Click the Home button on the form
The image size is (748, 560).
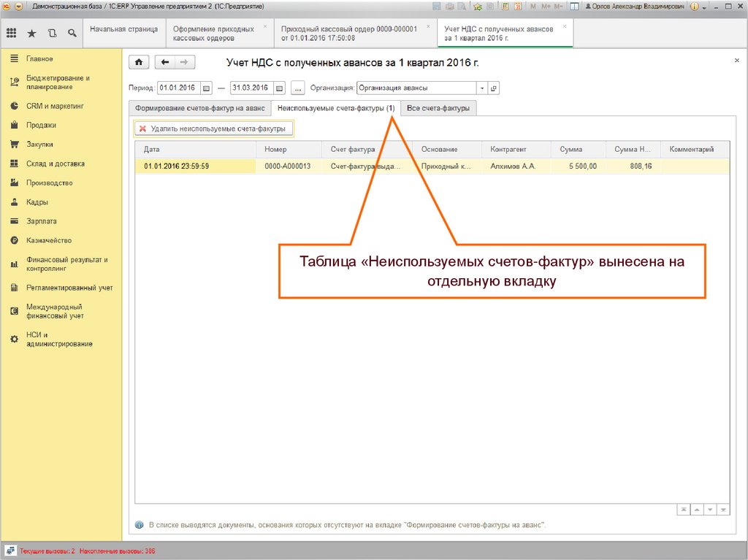139,63
